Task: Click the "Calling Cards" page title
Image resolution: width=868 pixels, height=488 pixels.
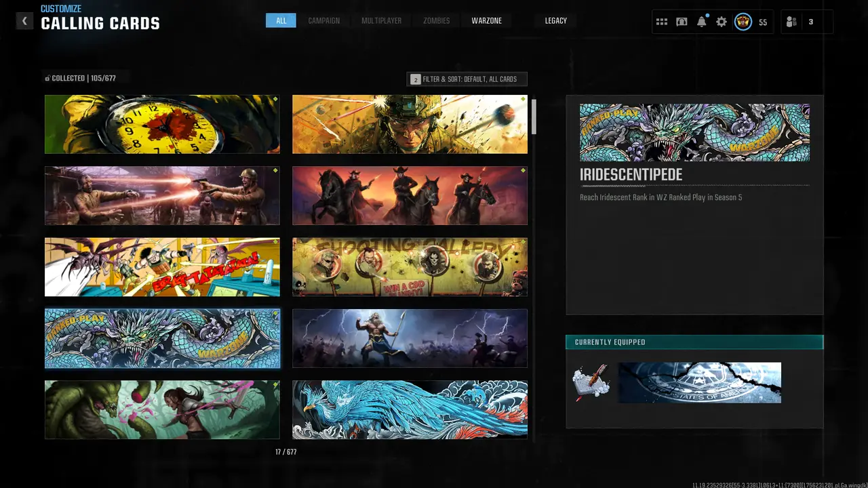Action: pyautogui.click(x=100, y=24)
